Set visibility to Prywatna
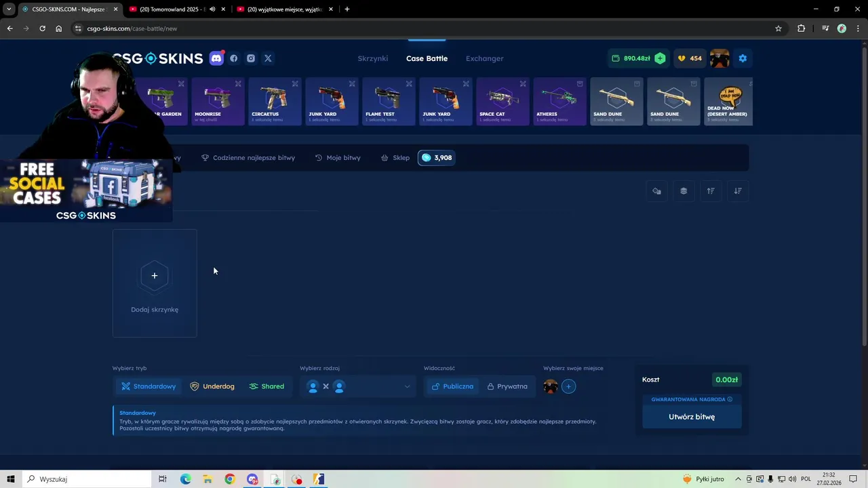868x488 pixels. click(x=507, y=386)
